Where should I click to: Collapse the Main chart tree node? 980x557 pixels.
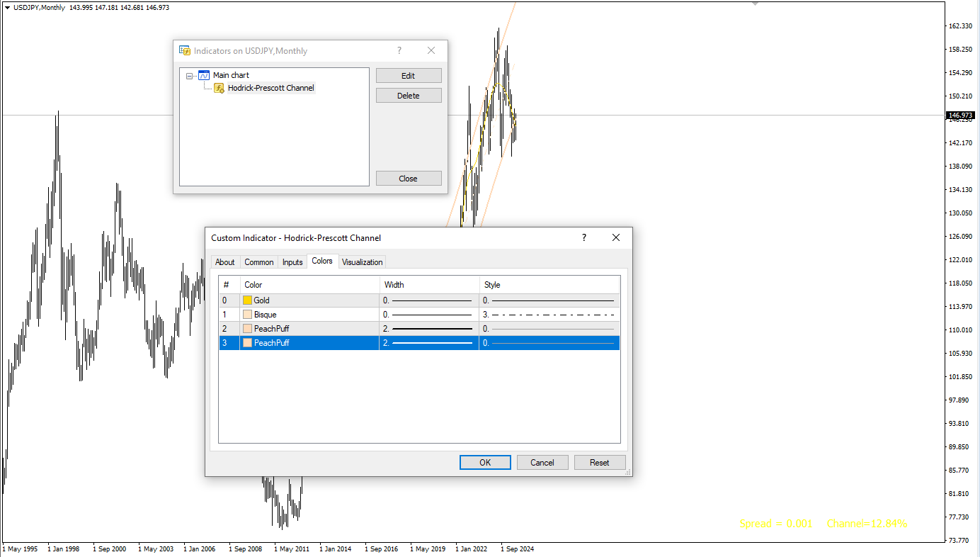click(x=190, y=76)
